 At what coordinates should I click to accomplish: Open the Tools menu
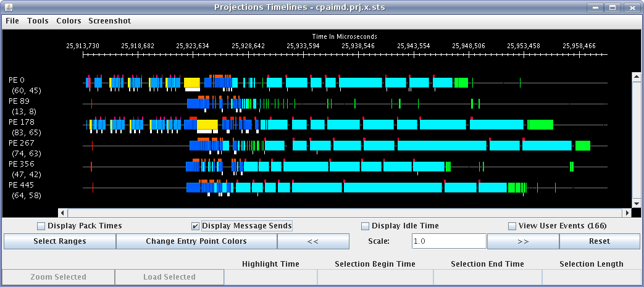[x=38, y=20]
